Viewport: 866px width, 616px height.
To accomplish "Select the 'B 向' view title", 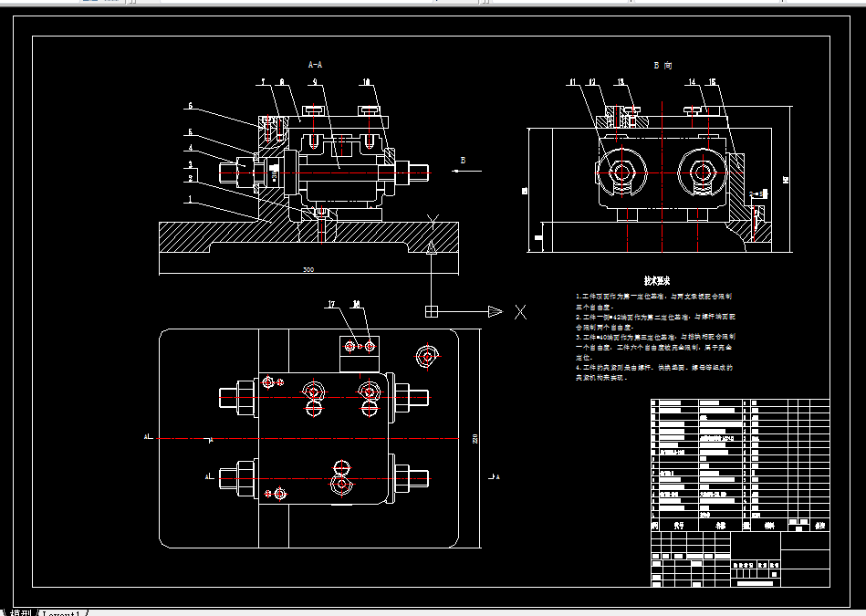I will [x=663, y=65].
